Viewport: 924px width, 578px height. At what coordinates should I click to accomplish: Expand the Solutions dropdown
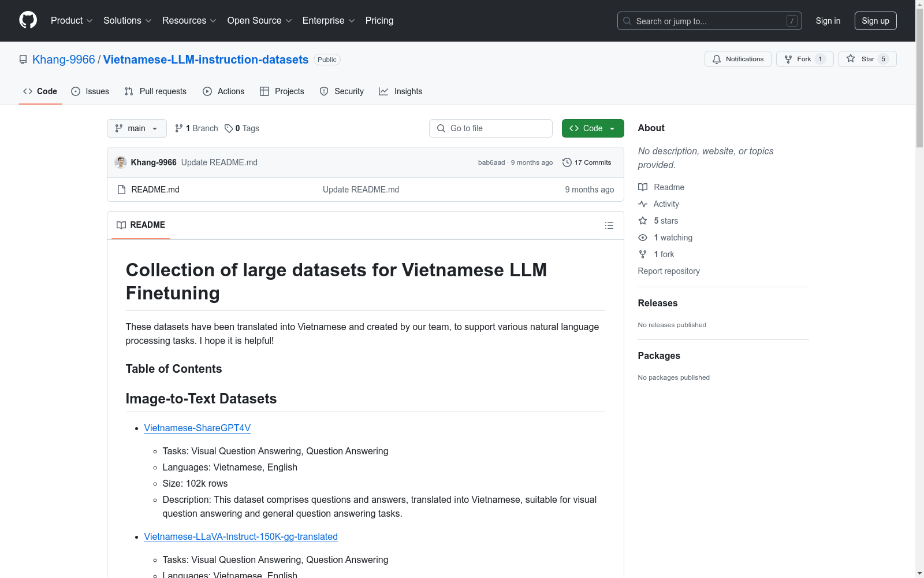(128, 21)
